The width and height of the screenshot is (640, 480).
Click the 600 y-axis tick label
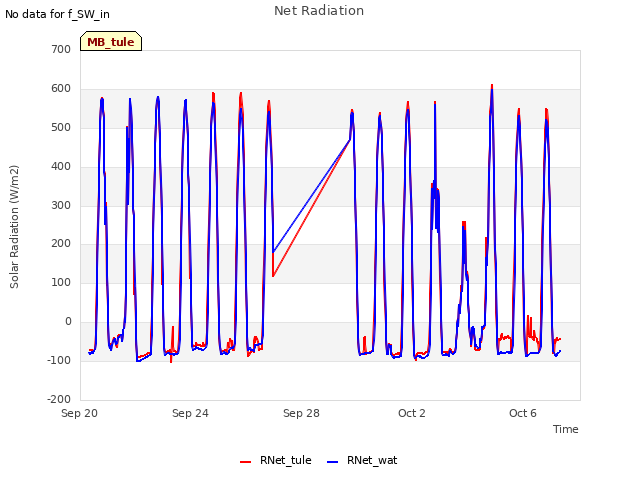(61, 89)
